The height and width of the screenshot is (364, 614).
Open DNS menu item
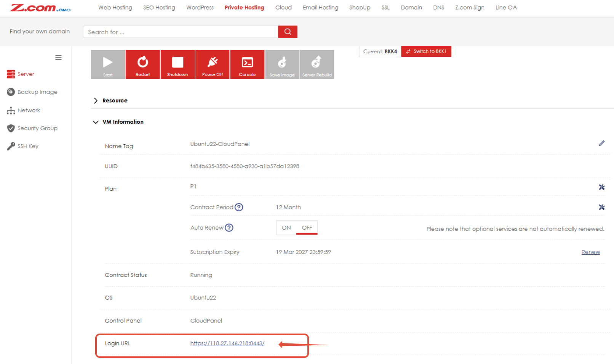(x=438, y=8)
